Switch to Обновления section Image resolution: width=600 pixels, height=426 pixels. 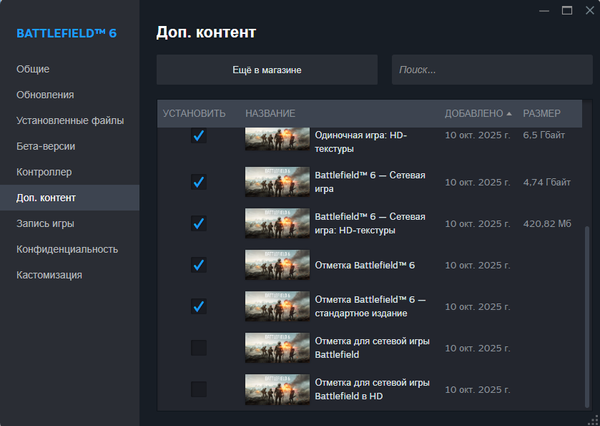(45, 95)
